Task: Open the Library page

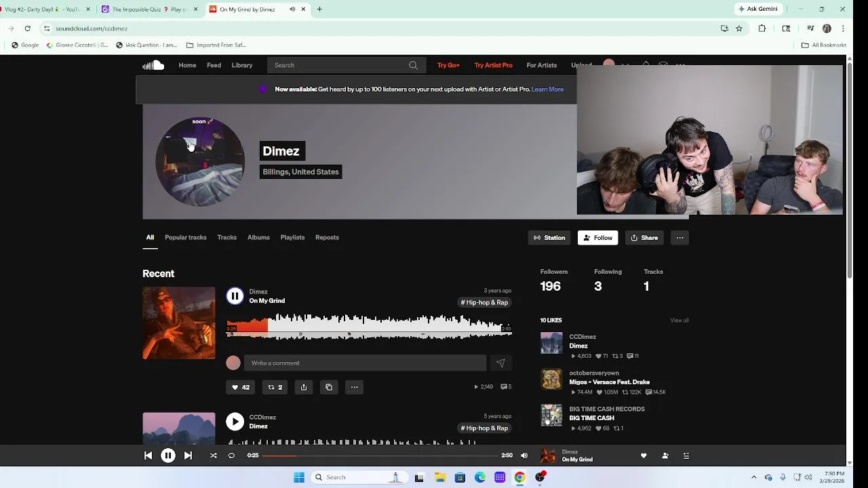Action: (x=242, y=65)
